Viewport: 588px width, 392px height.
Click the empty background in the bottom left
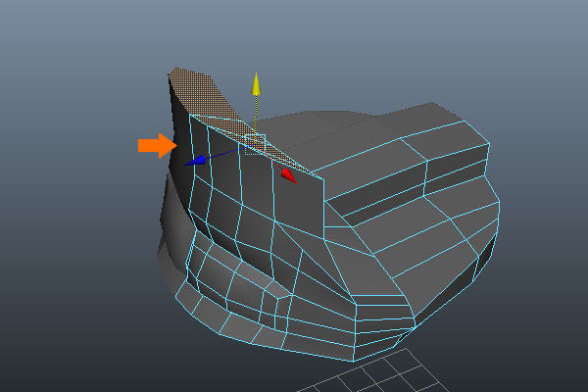click(59, 343)
